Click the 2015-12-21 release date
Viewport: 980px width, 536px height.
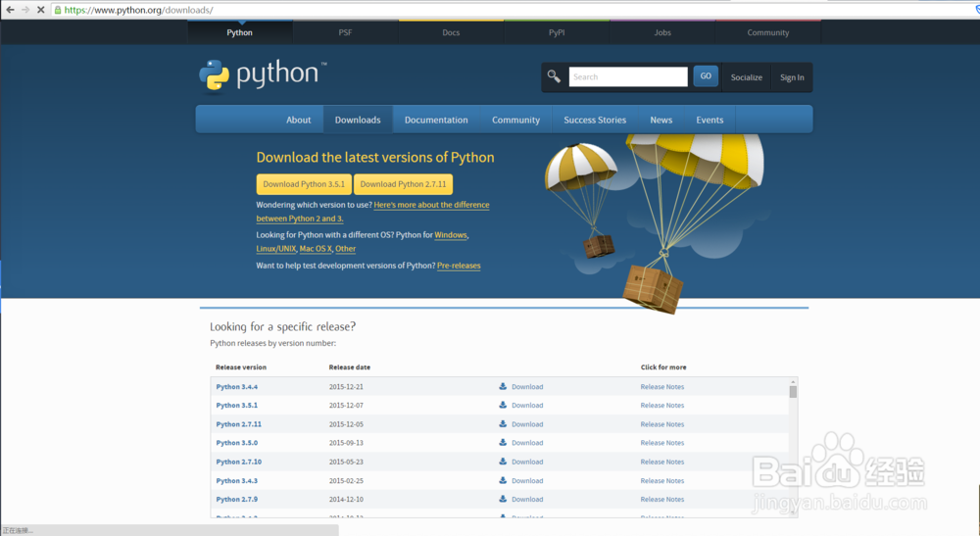(x=346, y=387)
